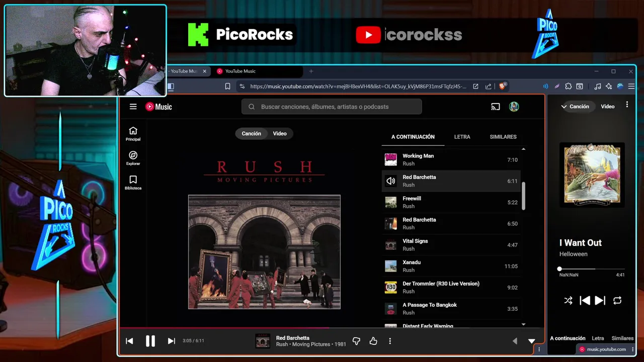Open the sparkle AI assistant icon
Viewport: 644px width, 362px height.
(609, 86)
